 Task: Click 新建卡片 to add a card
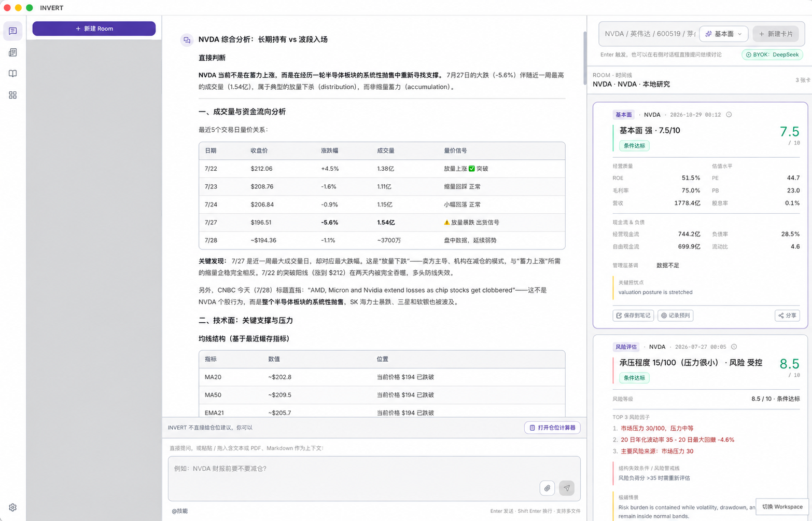pyautogui.click(x=775, y=34)
